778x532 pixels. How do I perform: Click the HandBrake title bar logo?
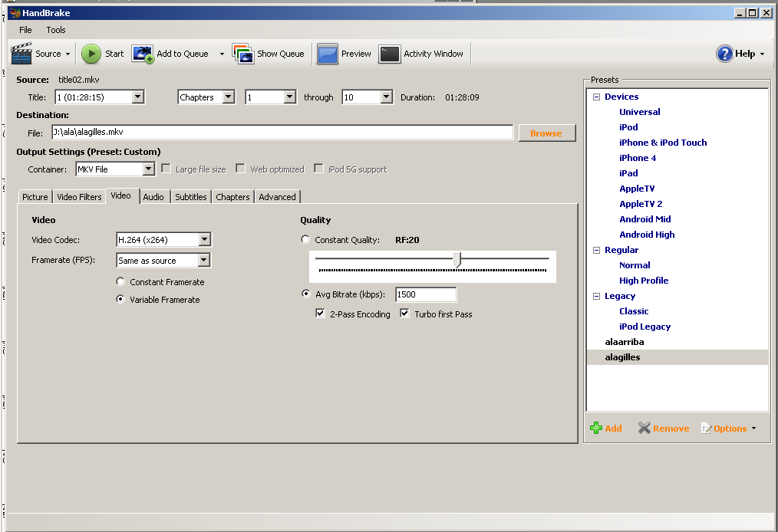click(x=15, y=13)
